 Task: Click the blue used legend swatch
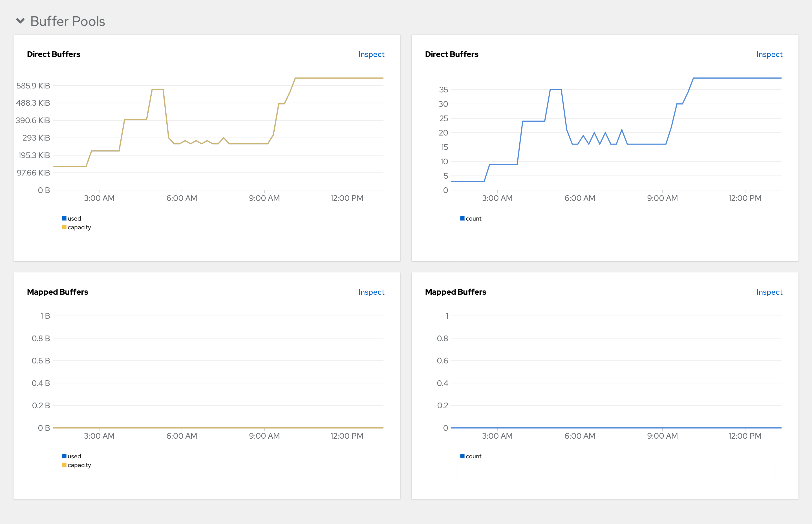[64, 218]
